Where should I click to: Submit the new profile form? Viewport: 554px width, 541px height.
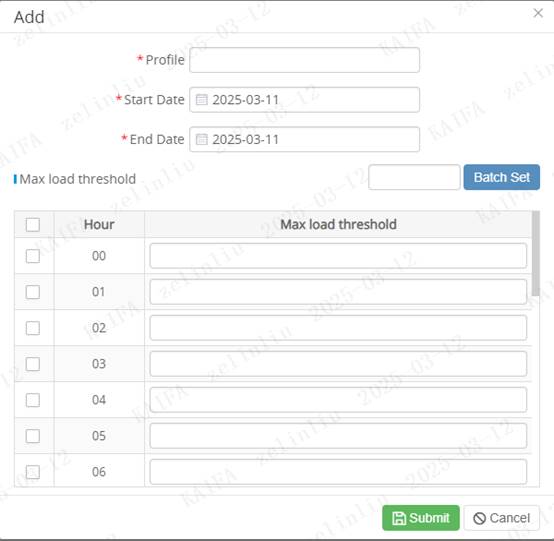tap(421, 518)
